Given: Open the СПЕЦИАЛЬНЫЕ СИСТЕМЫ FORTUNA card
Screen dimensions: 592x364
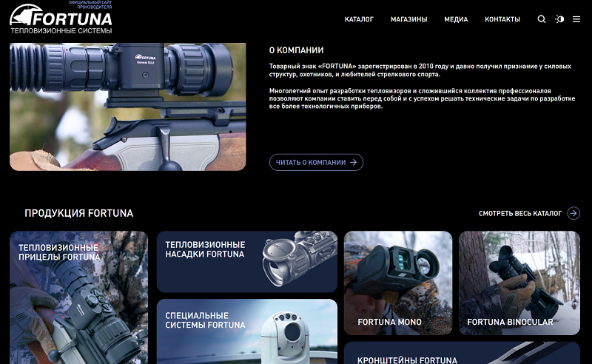Looking at the screenshot, I should [x=247, y=331].
